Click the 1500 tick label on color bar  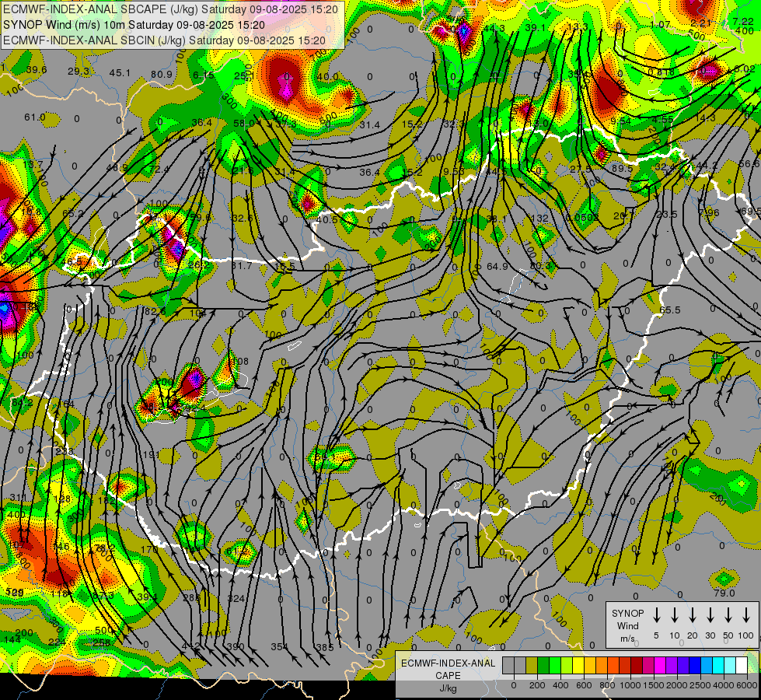pyautogui.click(x=654, y=685)
